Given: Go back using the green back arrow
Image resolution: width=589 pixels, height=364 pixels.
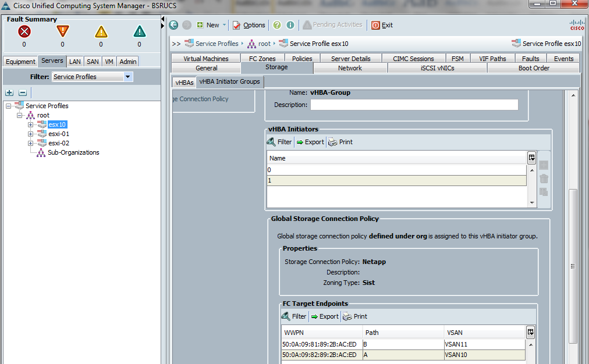Looking at the screenshot, I should coord(173,25).
